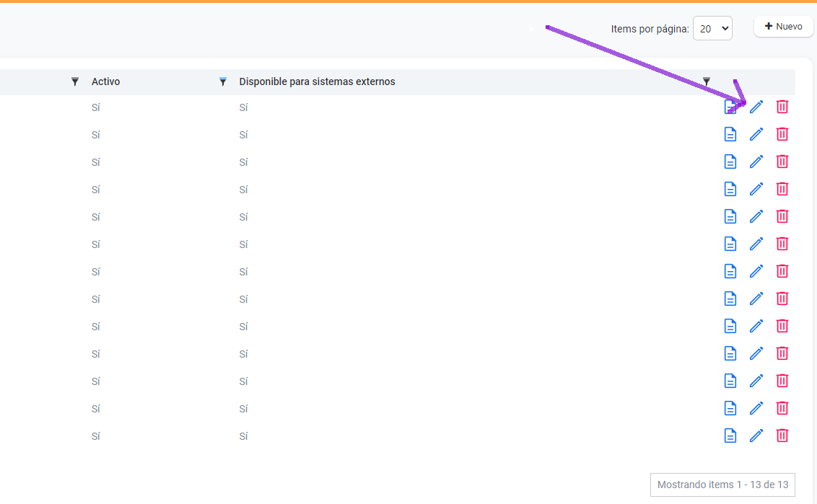Delete the last row using trash icon
Screen dimensions: 817x504
782,436
